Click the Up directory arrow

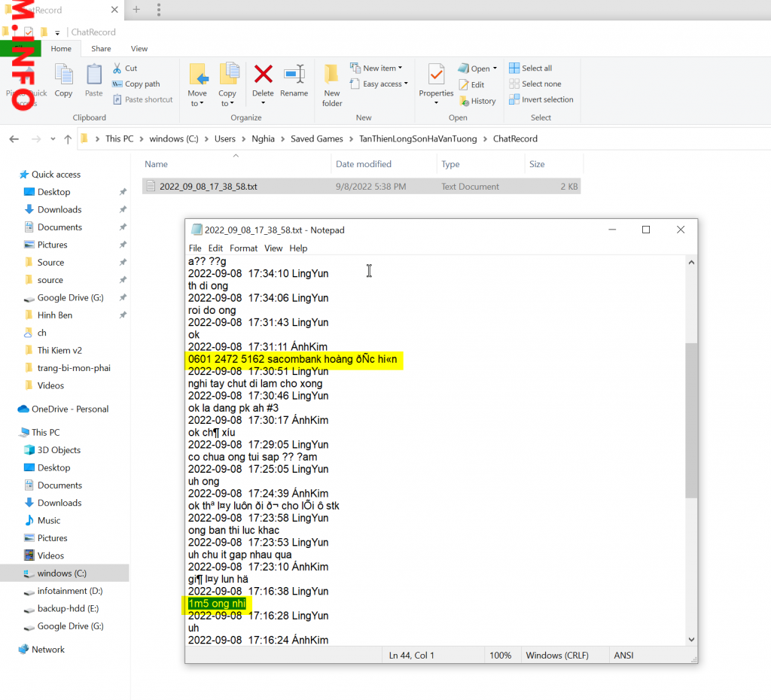point(68,139)
